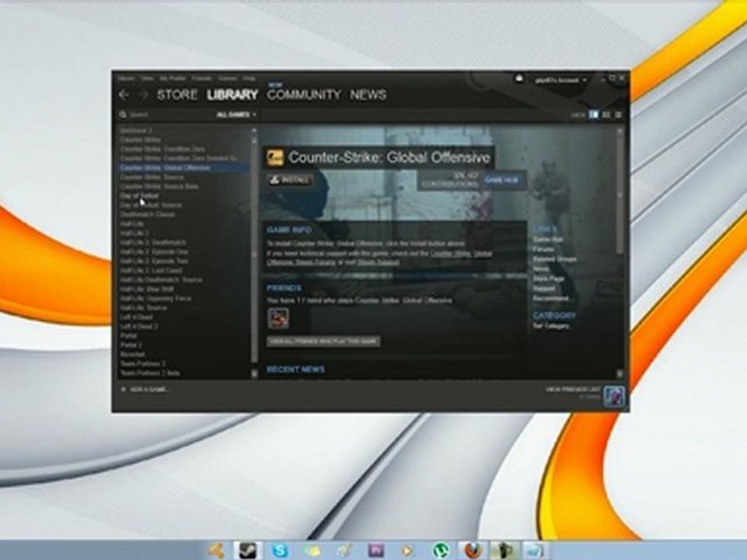Switch to the COMMUNITY tab

click(x=304, y=95)
